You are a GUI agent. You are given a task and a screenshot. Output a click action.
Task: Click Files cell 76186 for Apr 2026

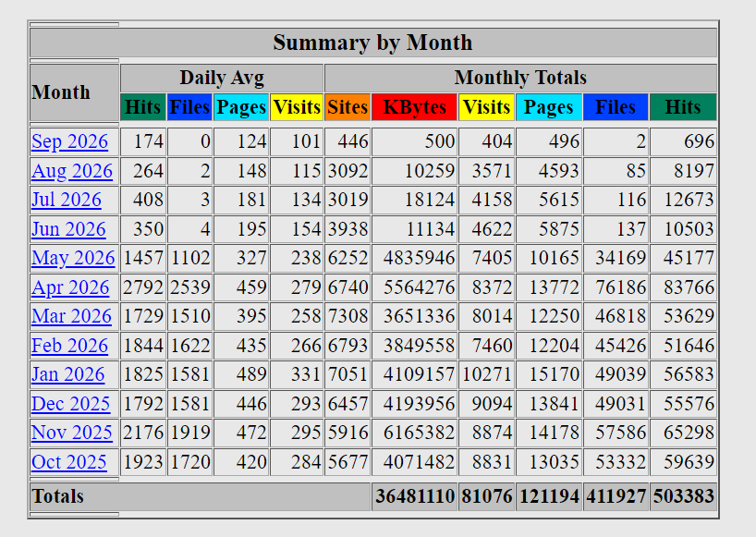click(x=616, y=287)
